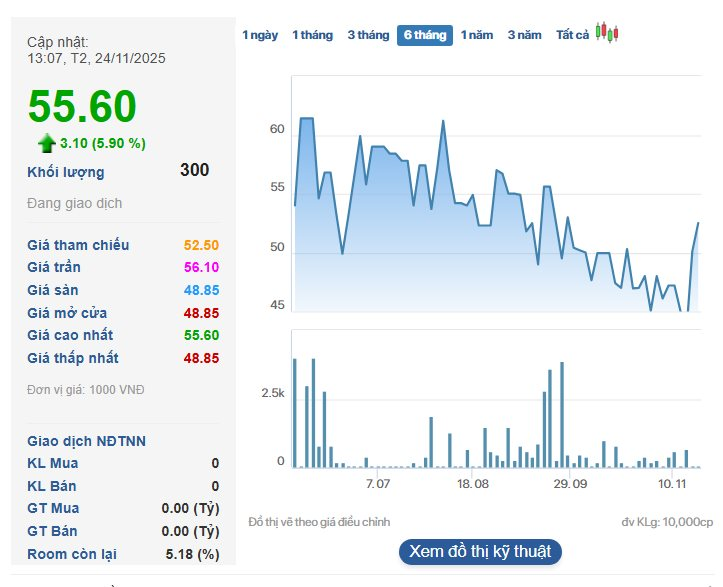Click the green up arrow icon
723x587 pixels.
tap(46, 143)
